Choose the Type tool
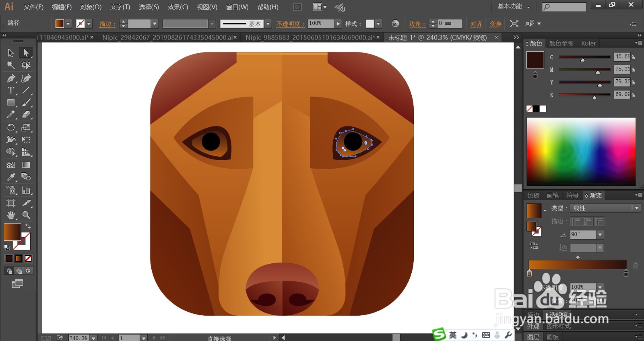The height and width of the screenshot is (341, 644). pyautogui.click(x=11, y=90)
